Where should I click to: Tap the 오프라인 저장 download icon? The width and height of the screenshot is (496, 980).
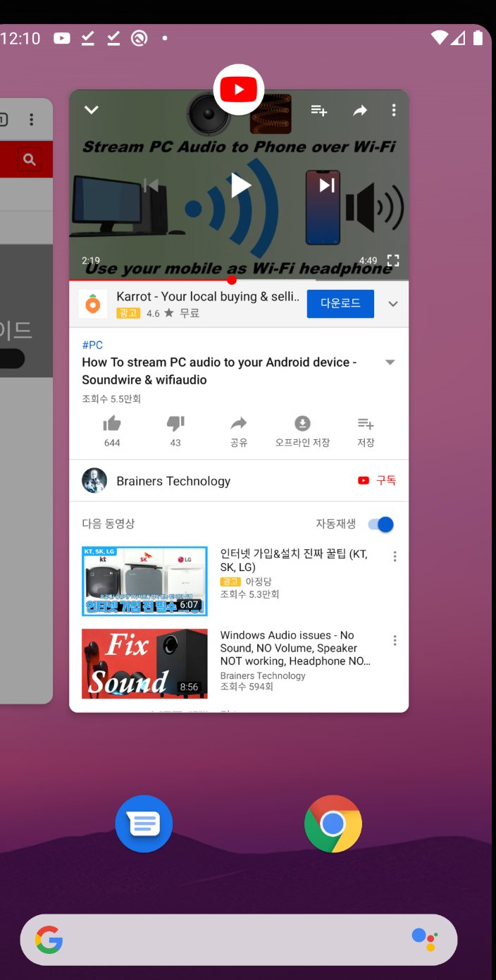coord(302,424)
